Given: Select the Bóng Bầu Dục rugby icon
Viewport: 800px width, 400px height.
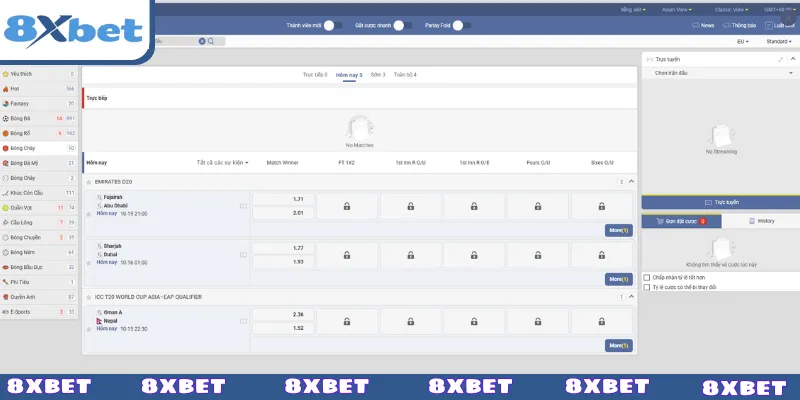Looking at the screenshot, I should (x=6, y=267).
